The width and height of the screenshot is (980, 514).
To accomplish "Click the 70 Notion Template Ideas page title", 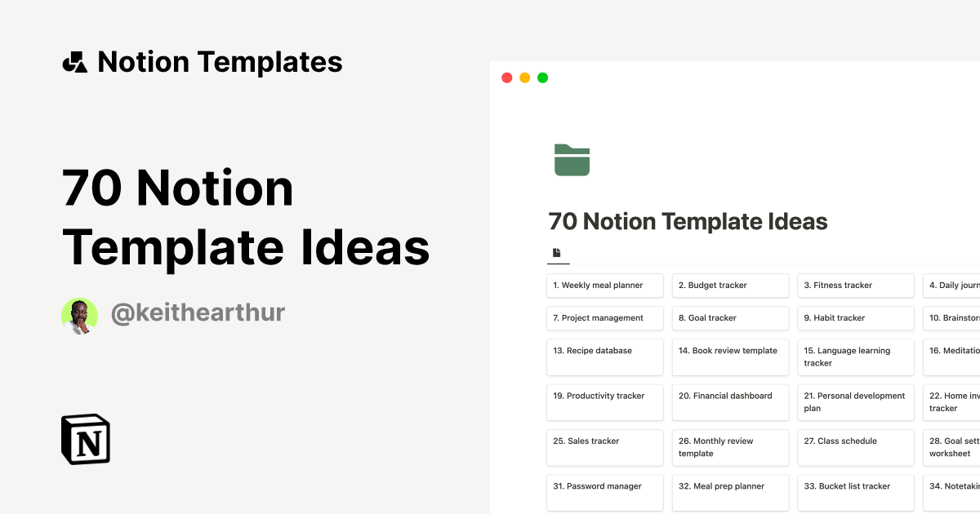I will pos(688,221).
